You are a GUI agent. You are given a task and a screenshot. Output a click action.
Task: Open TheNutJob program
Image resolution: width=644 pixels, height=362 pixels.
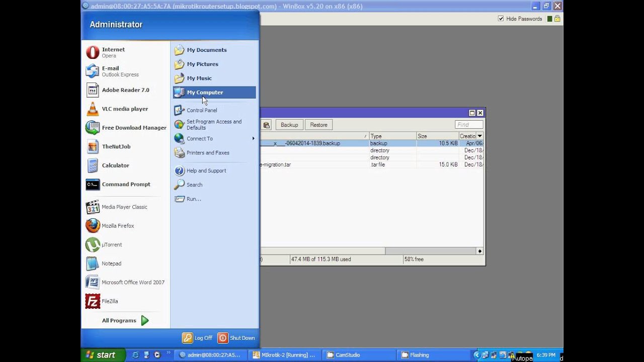click(126, 146)
